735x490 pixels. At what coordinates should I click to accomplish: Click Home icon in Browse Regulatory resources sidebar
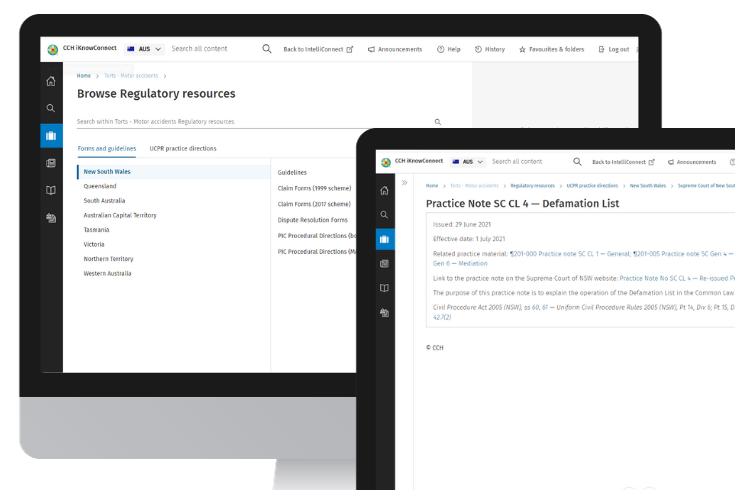point(51,81)
